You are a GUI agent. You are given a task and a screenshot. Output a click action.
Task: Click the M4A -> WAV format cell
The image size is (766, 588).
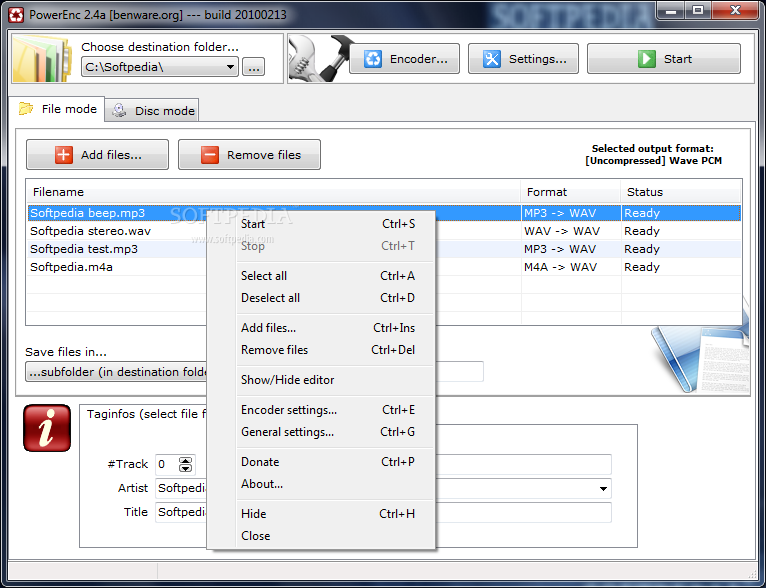[x=560, y=267]
